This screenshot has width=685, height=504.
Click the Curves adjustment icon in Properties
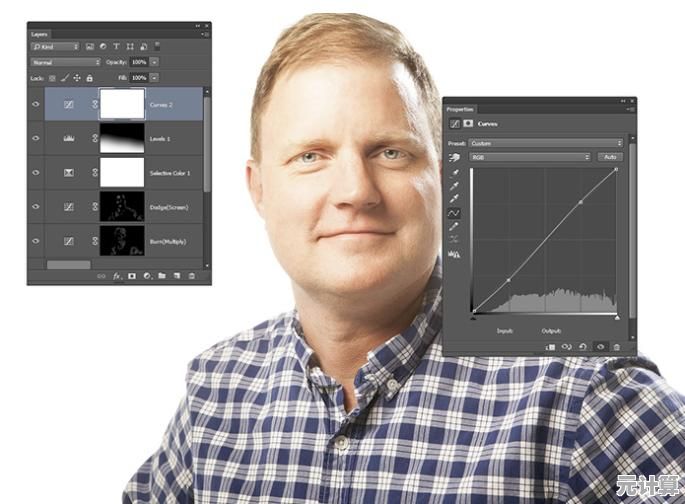(x=455, y=124)
